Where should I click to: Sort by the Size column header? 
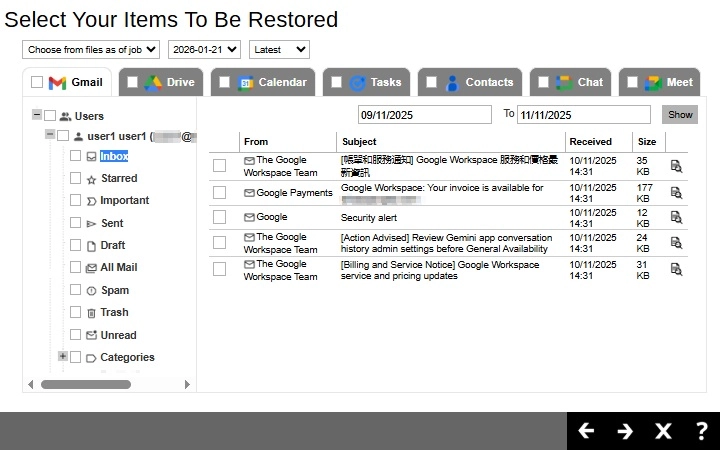coord(647,142)
